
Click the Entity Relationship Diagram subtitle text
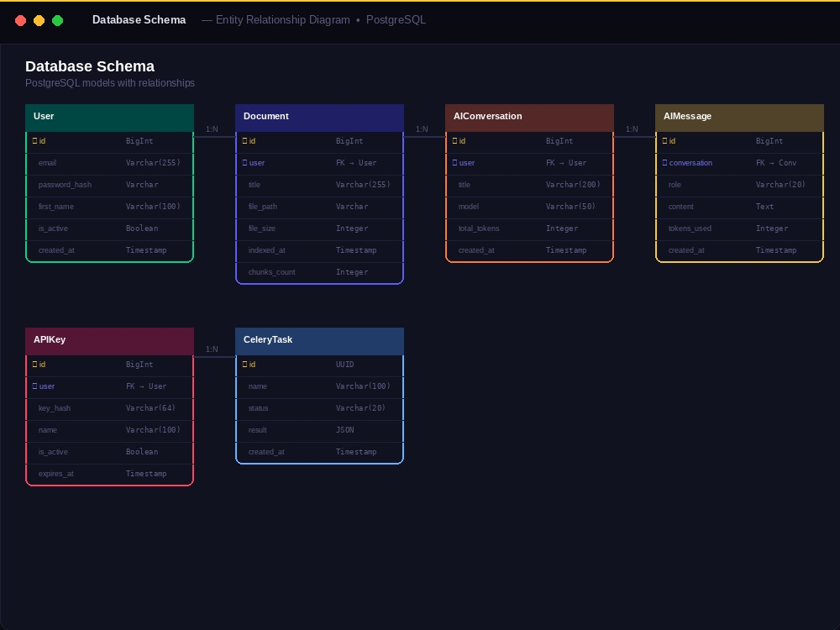(x=283, y=20)
